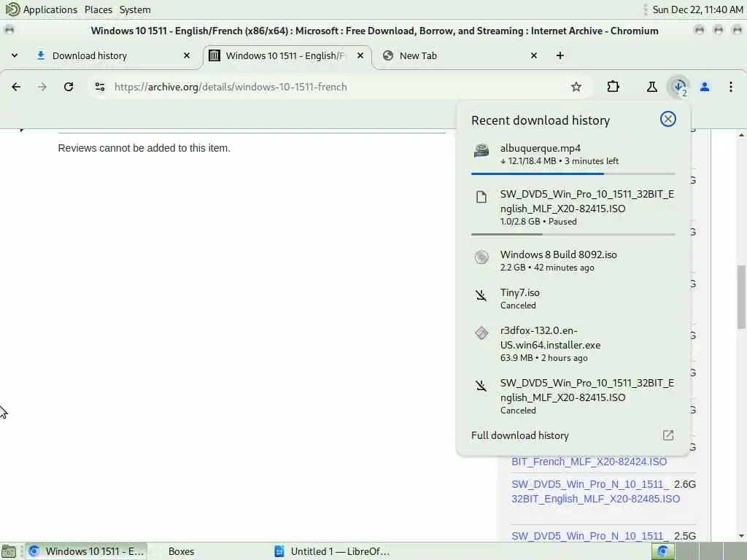Click the address bar URL field
The image size is (747, 560).
click(341, 87)
